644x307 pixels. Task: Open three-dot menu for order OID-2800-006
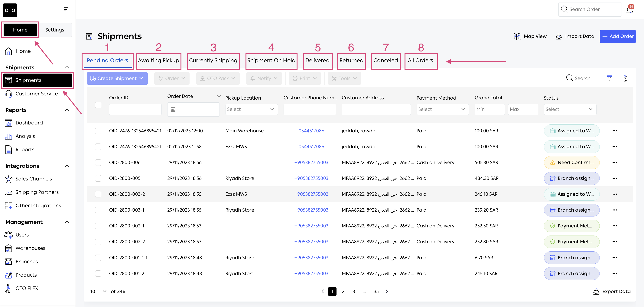614,162
